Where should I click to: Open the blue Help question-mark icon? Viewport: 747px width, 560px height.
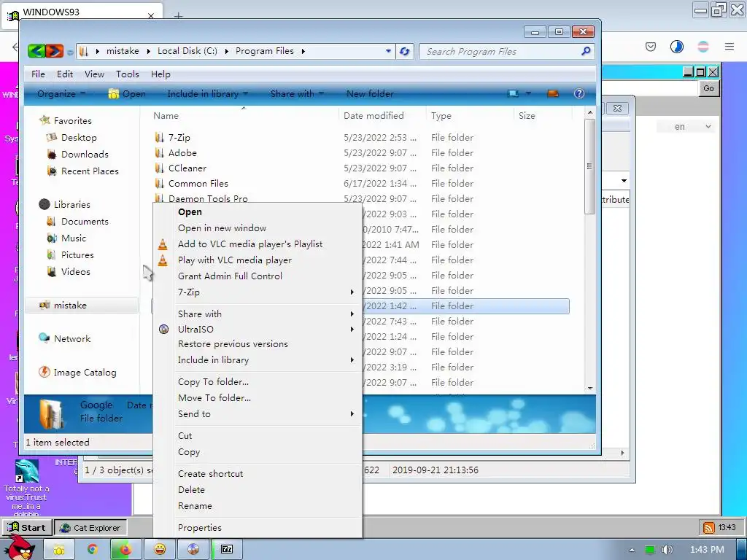coord(578,94)
